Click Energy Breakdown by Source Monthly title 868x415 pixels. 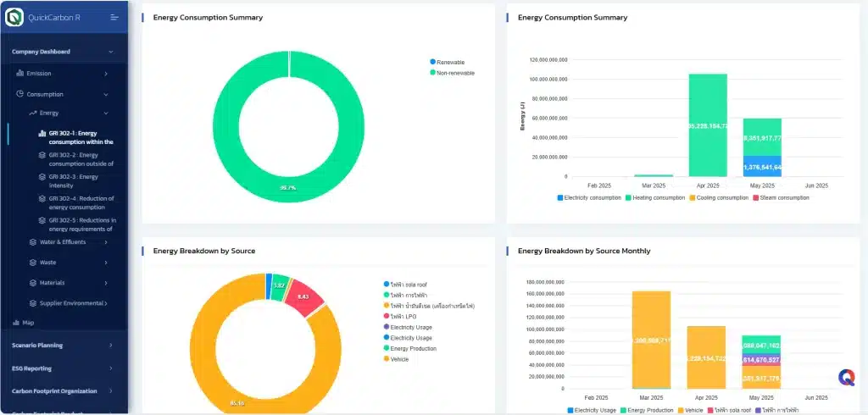584,251
